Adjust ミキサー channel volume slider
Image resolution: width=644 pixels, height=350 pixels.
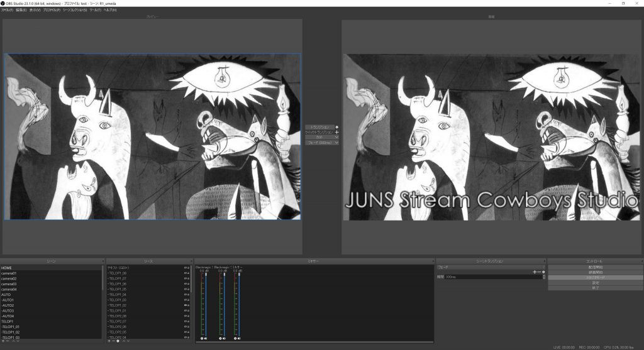point(239,304)
